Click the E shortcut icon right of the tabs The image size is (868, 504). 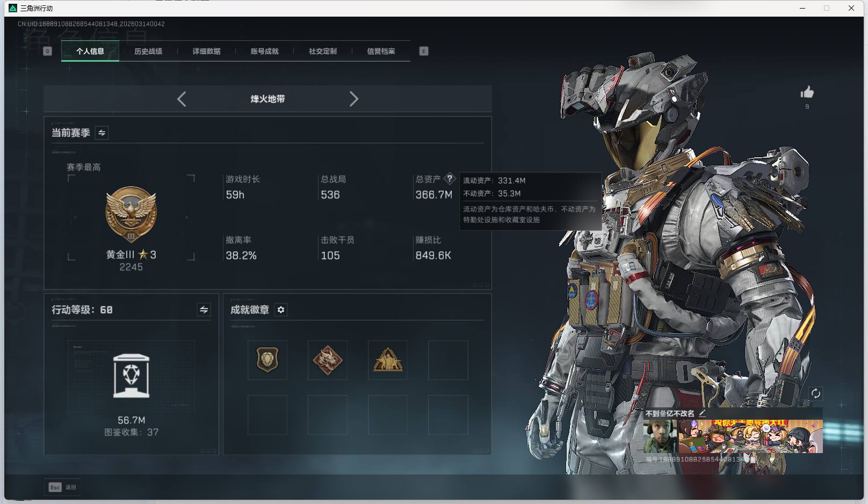coord(424,51)
